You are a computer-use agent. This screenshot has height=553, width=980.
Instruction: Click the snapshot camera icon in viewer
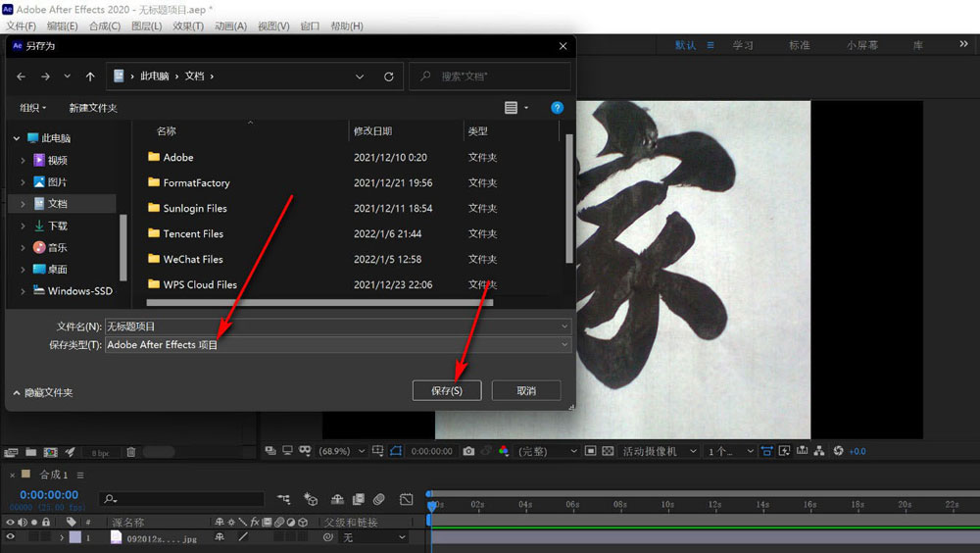click(x=468, y=451)
